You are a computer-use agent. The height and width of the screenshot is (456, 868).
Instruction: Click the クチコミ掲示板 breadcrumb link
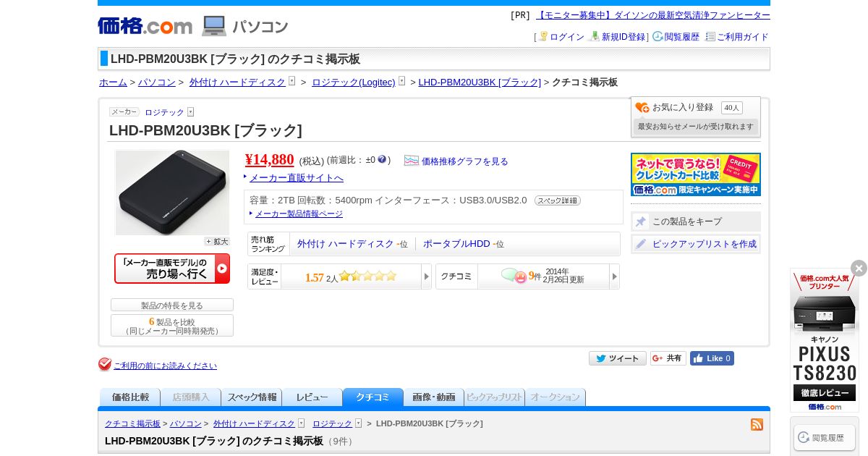click(132, 423)
